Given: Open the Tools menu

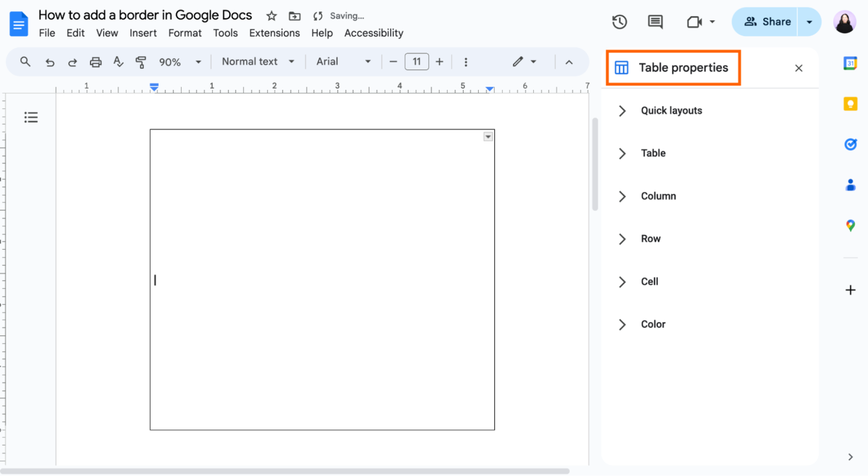Looking at the screenshot, I should 226,33.
